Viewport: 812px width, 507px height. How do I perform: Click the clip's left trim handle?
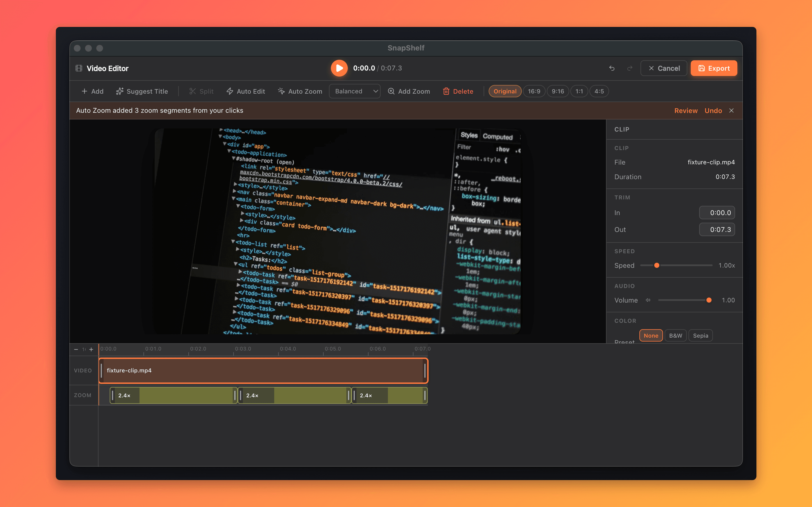(x=101, y=370)
